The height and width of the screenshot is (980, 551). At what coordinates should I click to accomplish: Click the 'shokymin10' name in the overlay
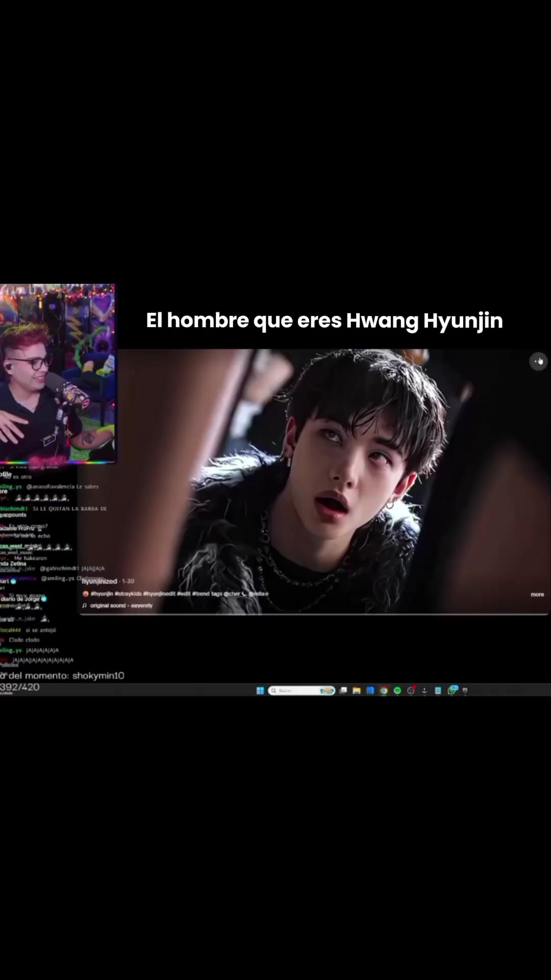pos(98,676)
